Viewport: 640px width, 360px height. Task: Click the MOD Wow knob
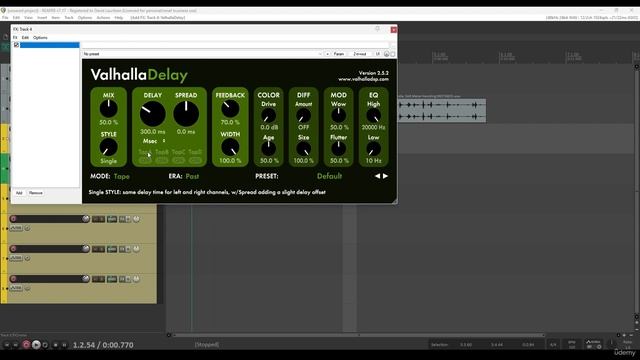[x=338, y=116]
